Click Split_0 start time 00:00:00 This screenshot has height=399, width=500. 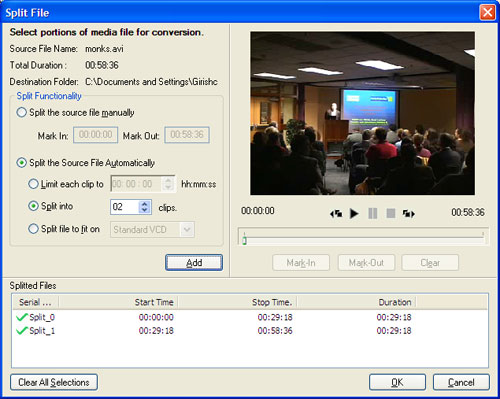(x=156, y=317)
